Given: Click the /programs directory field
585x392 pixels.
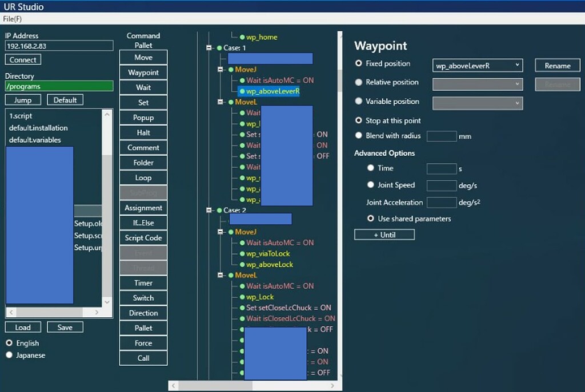Looking at the screenshot, I should point(59,86).
